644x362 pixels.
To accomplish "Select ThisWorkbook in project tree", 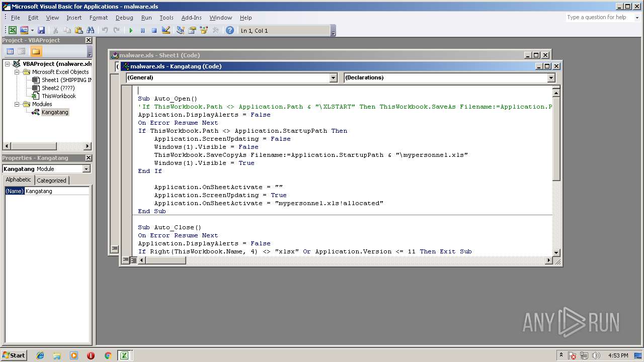I will pos(58,96).
